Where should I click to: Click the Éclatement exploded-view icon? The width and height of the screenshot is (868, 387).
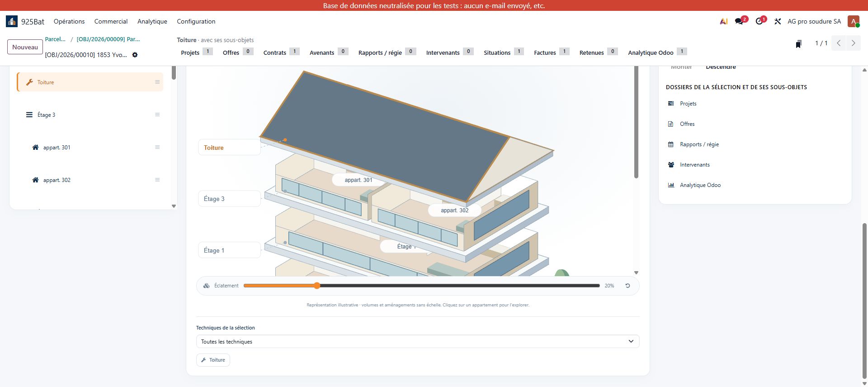[x=207, y=286]
